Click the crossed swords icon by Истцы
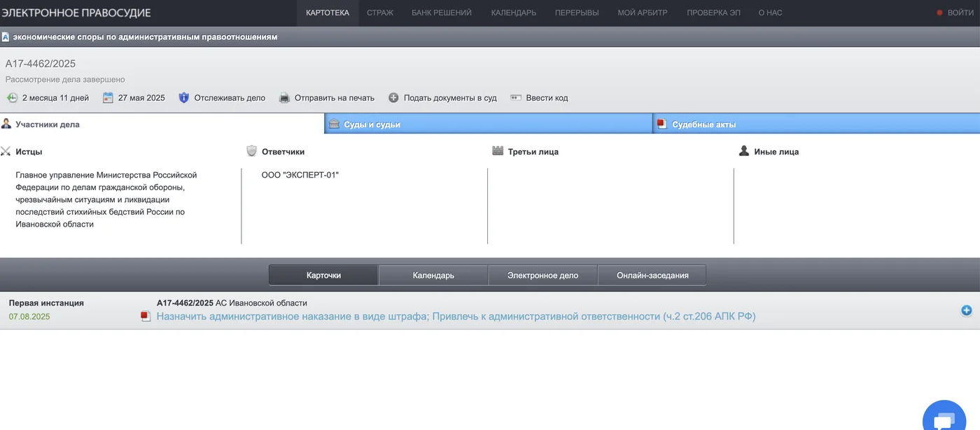The image size is (980, 430). pyautogui.click(x=6, y=151)
